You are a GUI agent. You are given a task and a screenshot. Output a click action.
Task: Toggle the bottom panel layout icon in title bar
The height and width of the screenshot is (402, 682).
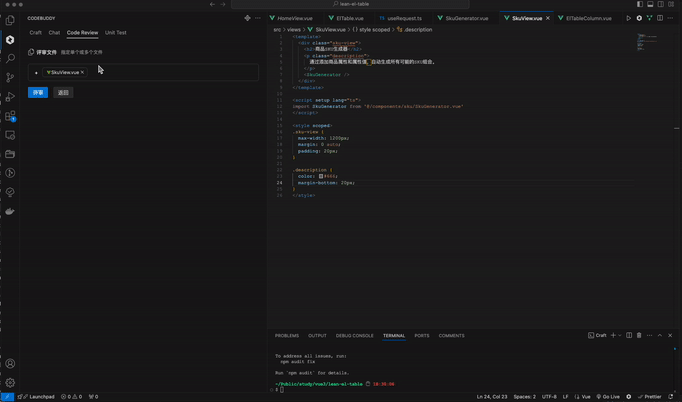coord(650,4)
